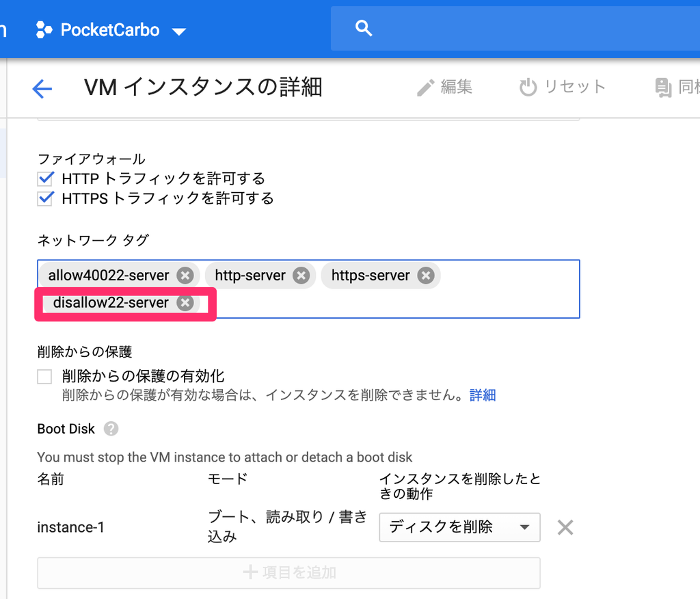This screenshot has width=700, height=599.
Task: Click the Boot Disk heading text
Action: point(66,429)
